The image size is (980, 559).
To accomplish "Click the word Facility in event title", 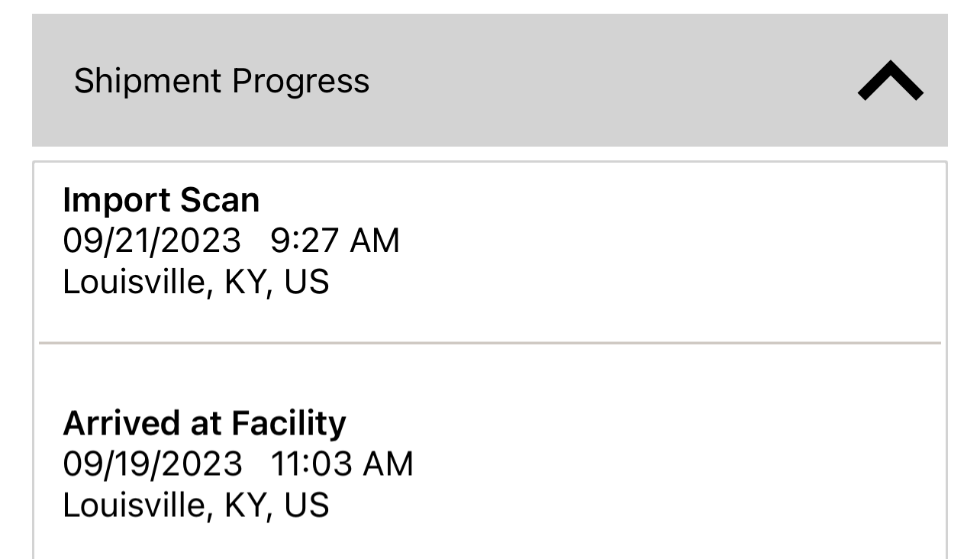I will pyautogui.click(x=289, y=423).
